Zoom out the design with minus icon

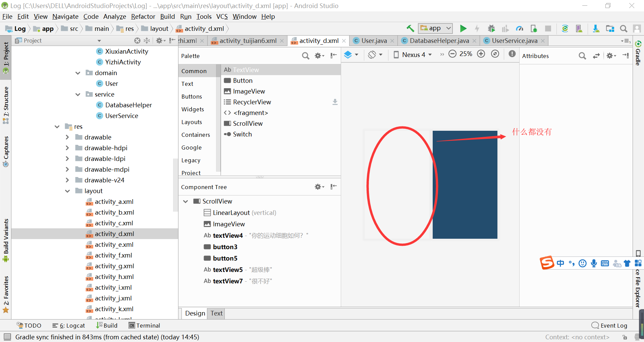point(452,54)
